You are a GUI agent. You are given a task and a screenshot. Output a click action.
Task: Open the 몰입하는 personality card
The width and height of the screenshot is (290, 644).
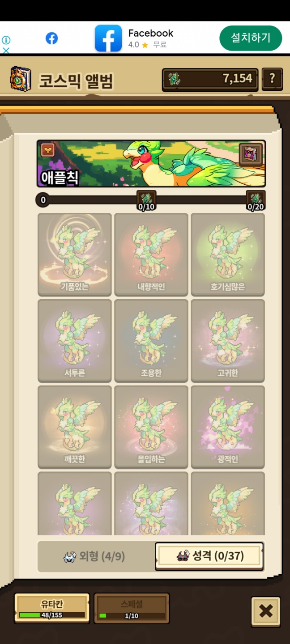tap(151, 427)
